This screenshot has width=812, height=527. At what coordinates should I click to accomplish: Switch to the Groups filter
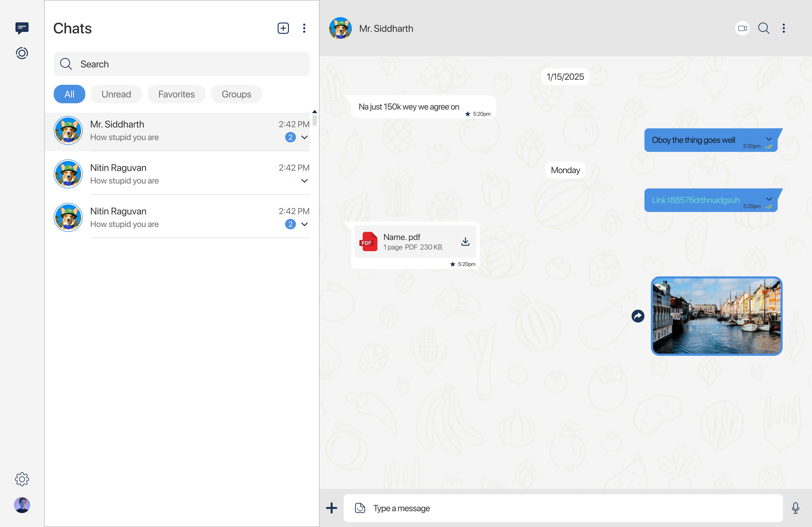(236, 94)
